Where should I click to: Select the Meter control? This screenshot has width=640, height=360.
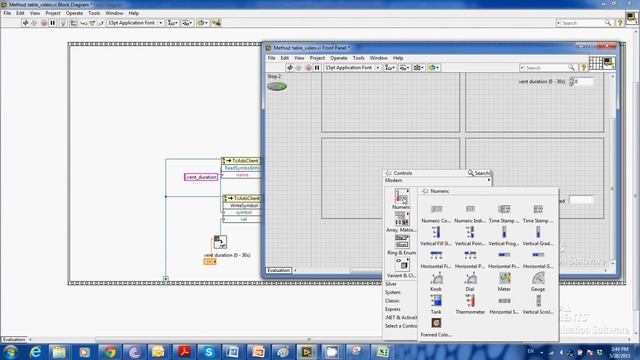[x=504, y=282]
